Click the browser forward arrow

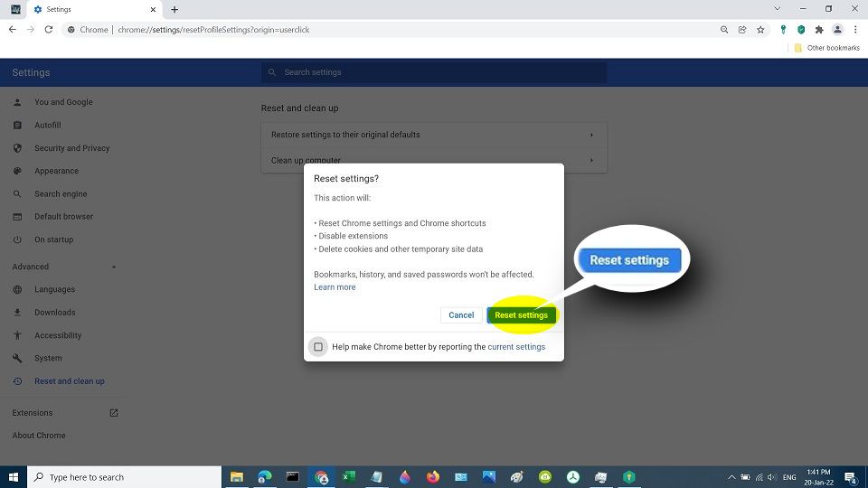(31, 29)
